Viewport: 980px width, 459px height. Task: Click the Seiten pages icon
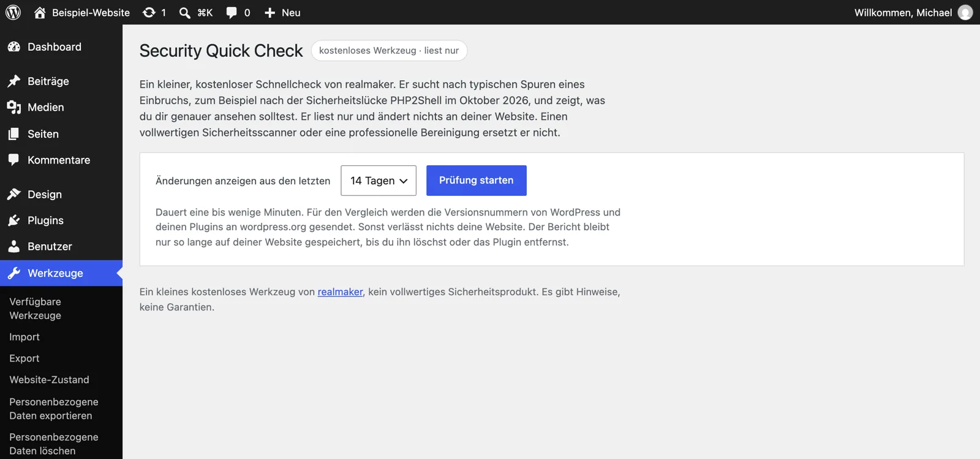pyautogui.click(x=14, y=134)
